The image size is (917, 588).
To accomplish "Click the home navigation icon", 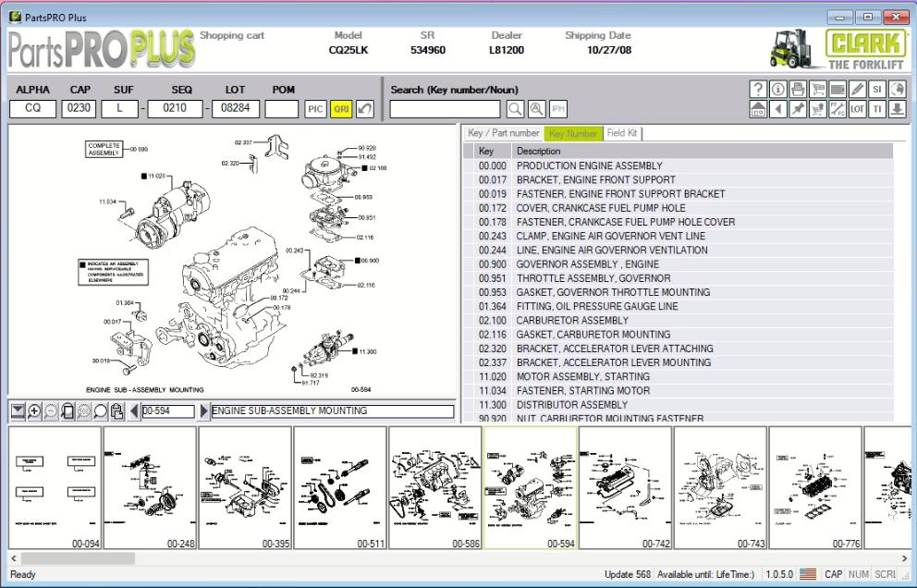I will click(x=758, y=110).
